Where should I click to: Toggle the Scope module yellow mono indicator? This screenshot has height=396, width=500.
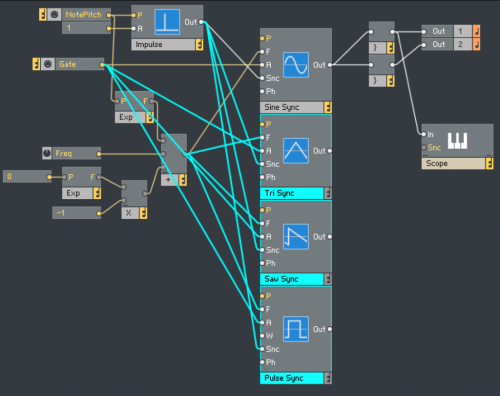point(489,164)
